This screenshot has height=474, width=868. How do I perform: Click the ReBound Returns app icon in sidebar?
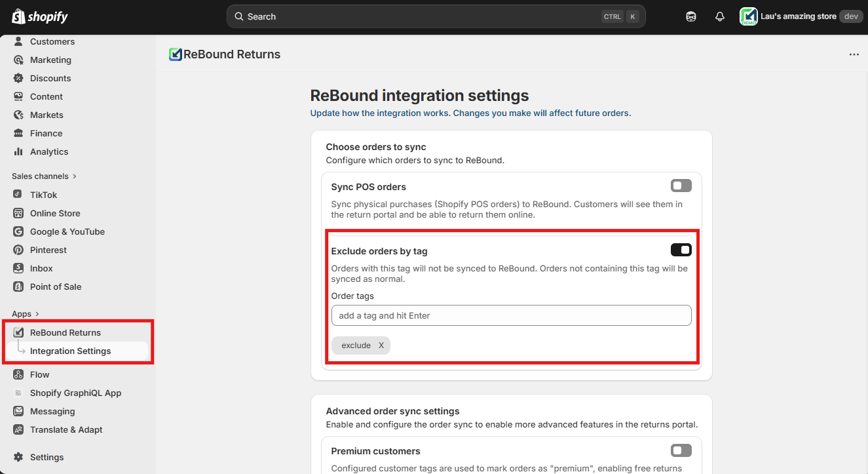[18, 332]
